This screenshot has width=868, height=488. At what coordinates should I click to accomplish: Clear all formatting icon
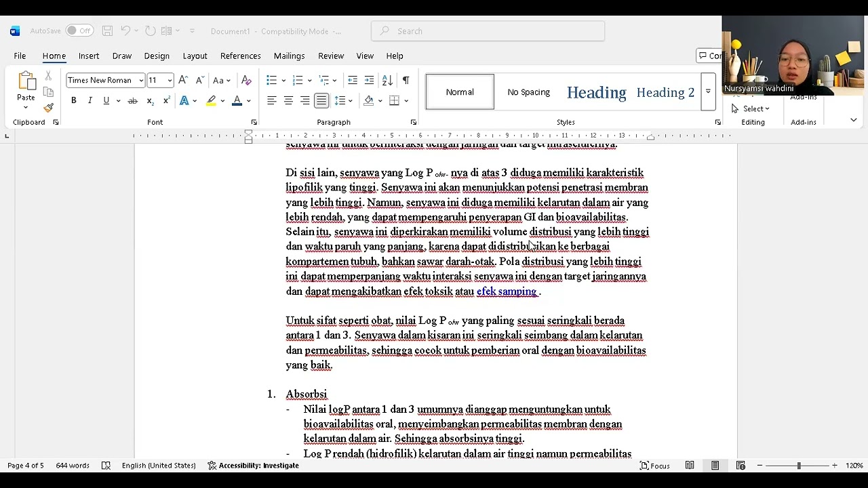coord(246,80)
